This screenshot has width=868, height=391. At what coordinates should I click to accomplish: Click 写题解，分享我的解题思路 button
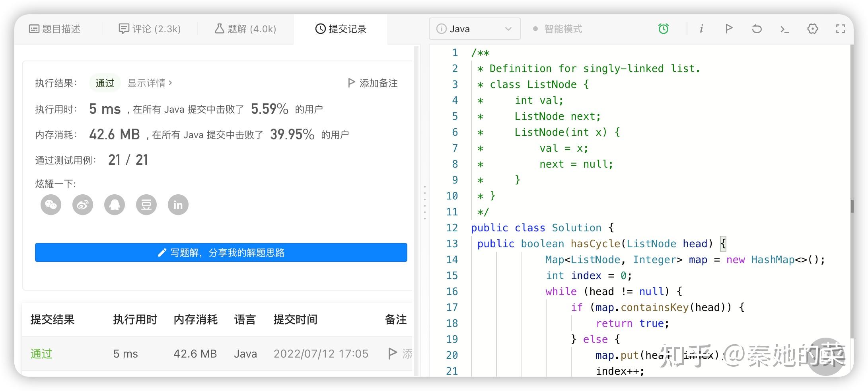click(x=221, y=252)
